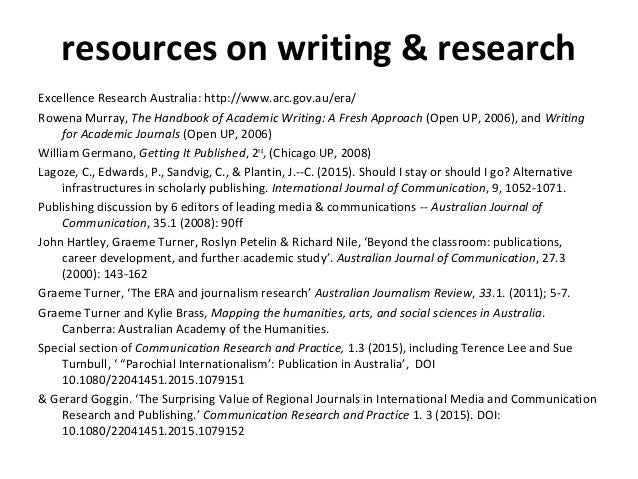Screen dimensions: 638x479
Task: Click 'Excellence Research Australia:' text
Action: 120,98
